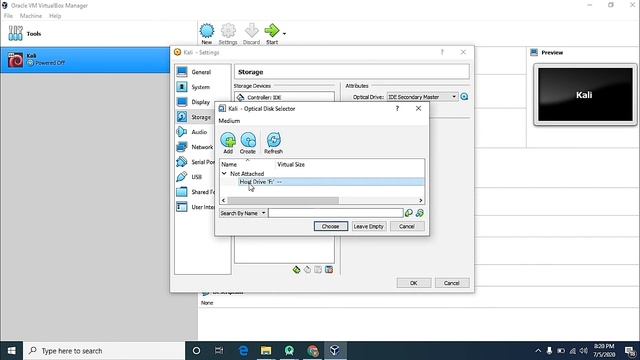Click the Leave Empty button
This screenshot has height=360, width=640.
(x=369, y=226)
